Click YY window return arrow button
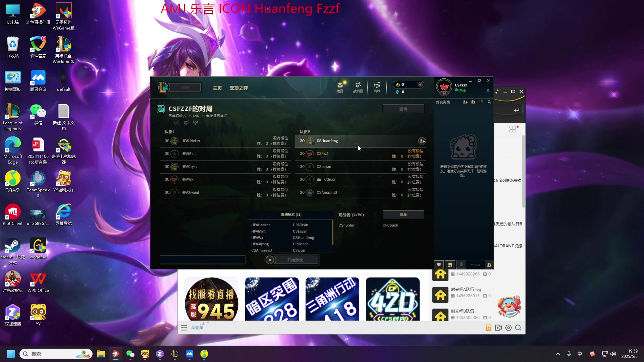Viewport: 644px width, 362px height. (517, 110)
